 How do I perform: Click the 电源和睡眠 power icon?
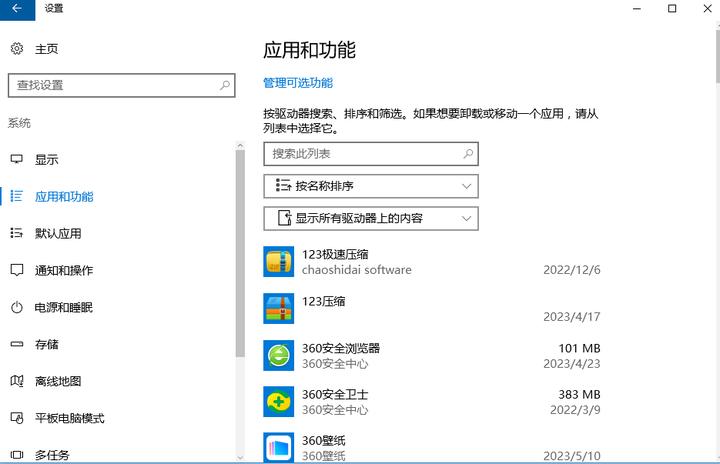click(17, 307)
